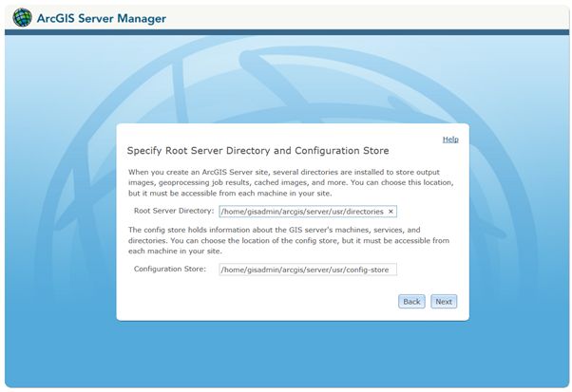The image size is (572, 392).
Task: Open the Help link
Action: [450, 140]
